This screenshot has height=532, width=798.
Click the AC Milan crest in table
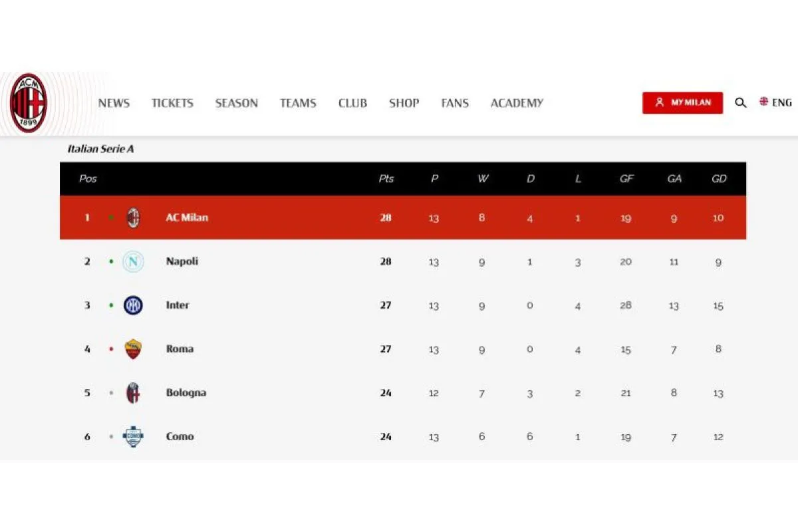(133, 217)
